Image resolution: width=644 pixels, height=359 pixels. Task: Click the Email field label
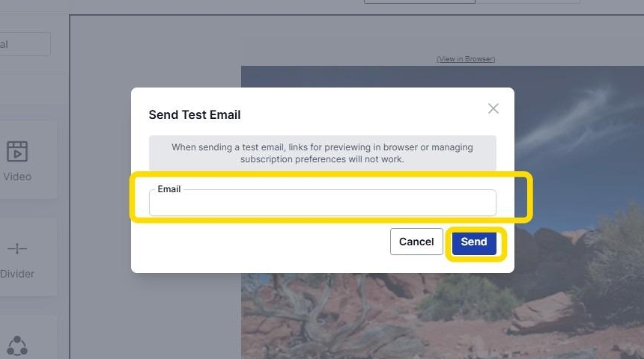click(168, 189)
